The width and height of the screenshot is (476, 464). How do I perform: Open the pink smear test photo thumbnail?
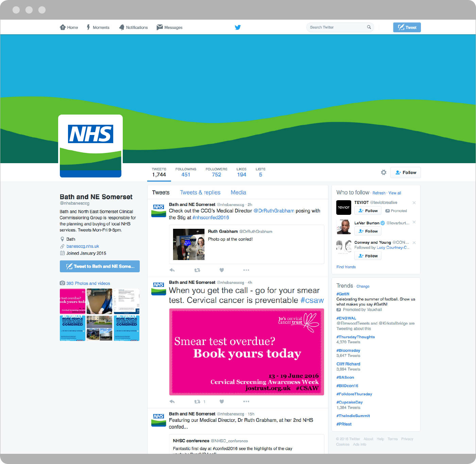72,301
